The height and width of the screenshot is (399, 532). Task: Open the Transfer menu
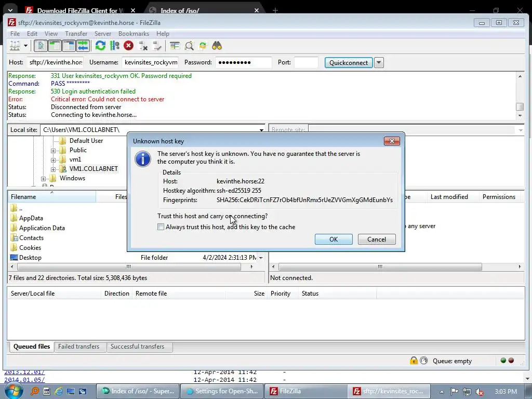click(x=76, y=34)
